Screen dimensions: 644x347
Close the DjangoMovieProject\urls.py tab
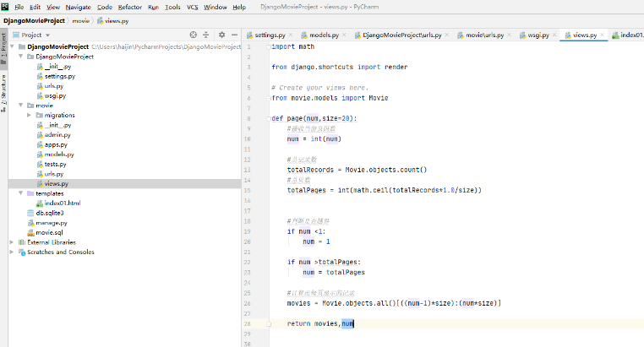(x=447, y=35)
